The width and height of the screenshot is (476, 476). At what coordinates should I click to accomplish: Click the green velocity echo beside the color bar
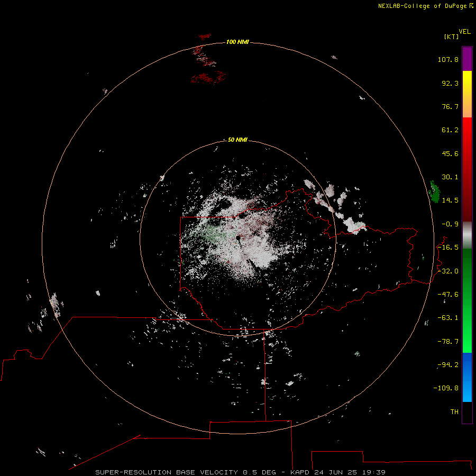(435, 192)
